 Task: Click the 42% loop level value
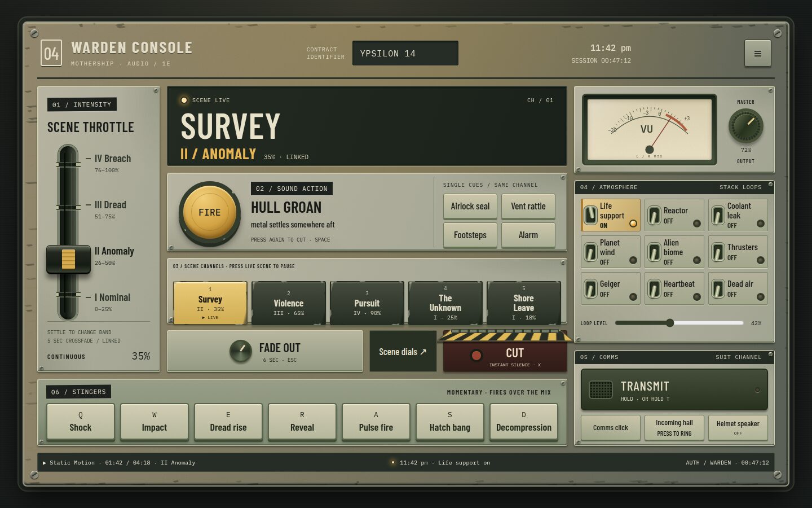(756, 323)
